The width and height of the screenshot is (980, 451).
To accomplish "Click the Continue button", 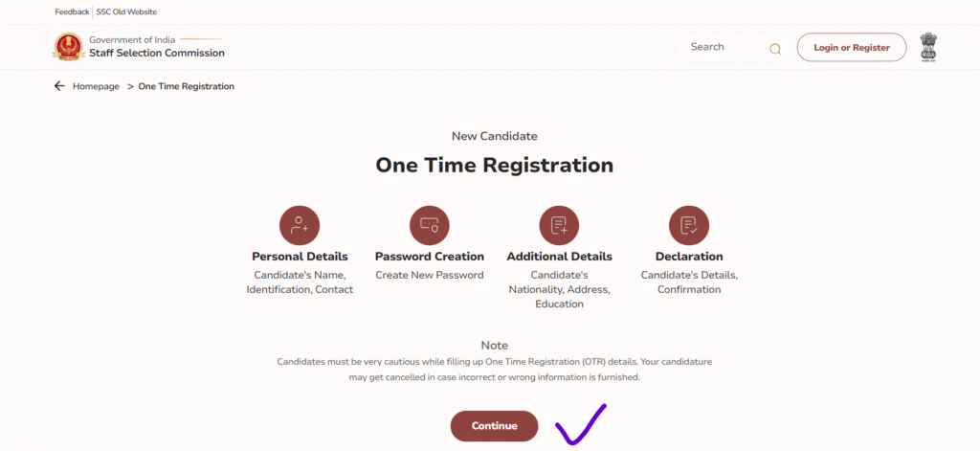I will 495,426.
